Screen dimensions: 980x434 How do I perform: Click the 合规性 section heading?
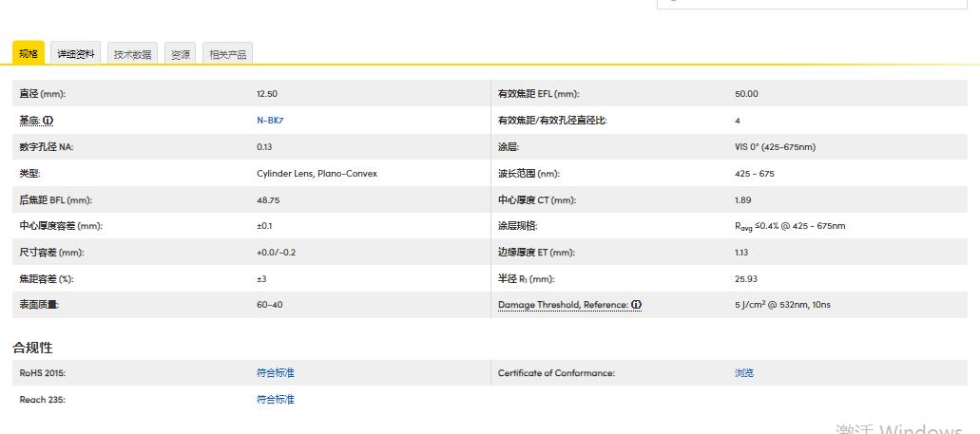32,348
